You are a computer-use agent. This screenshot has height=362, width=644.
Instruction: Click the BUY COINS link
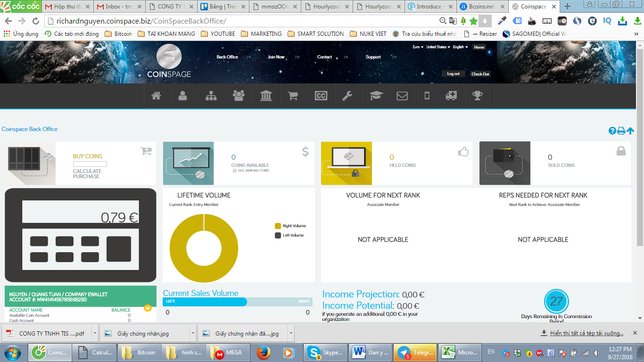point(88,156)
